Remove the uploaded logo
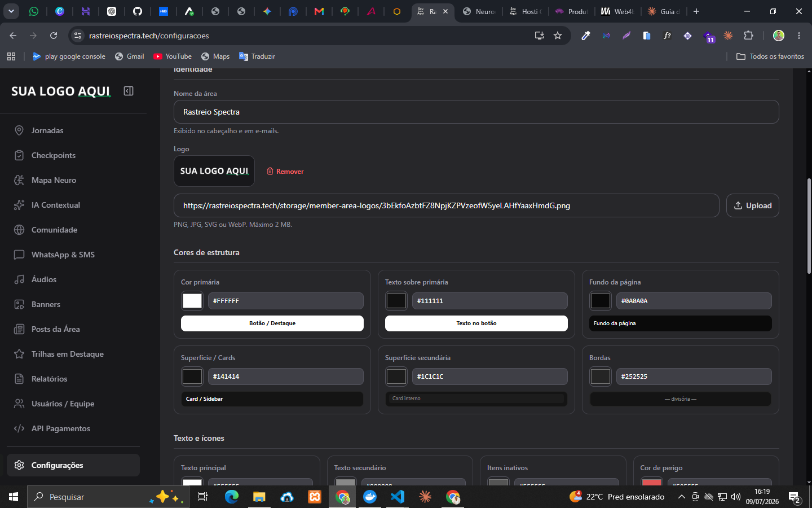This screenshot has height=508, width=812. tap(285, 171)
